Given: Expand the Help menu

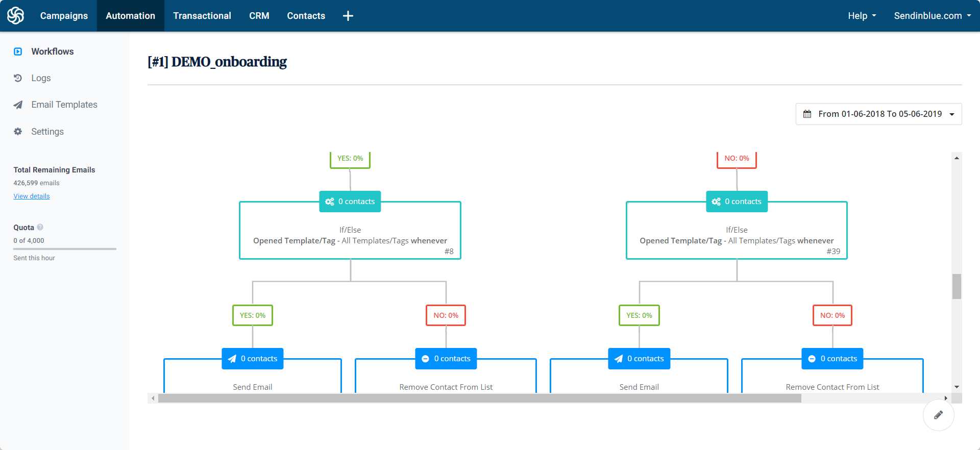Looking at the screenshot, I should pos(862,16).
